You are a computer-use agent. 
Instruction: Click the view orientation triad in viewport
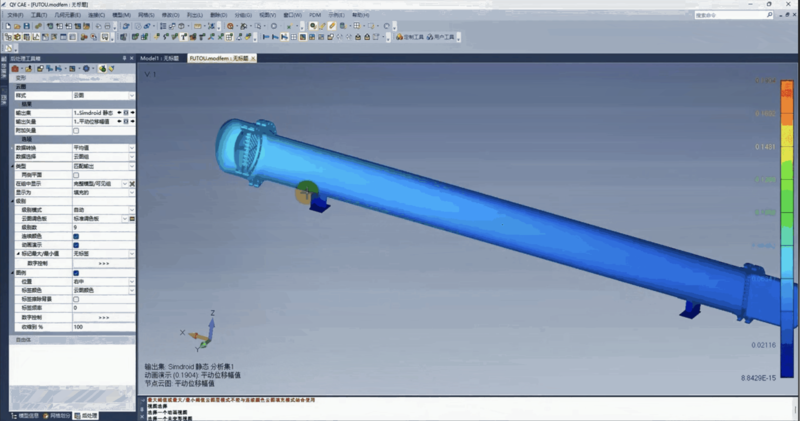click(209, 330)
